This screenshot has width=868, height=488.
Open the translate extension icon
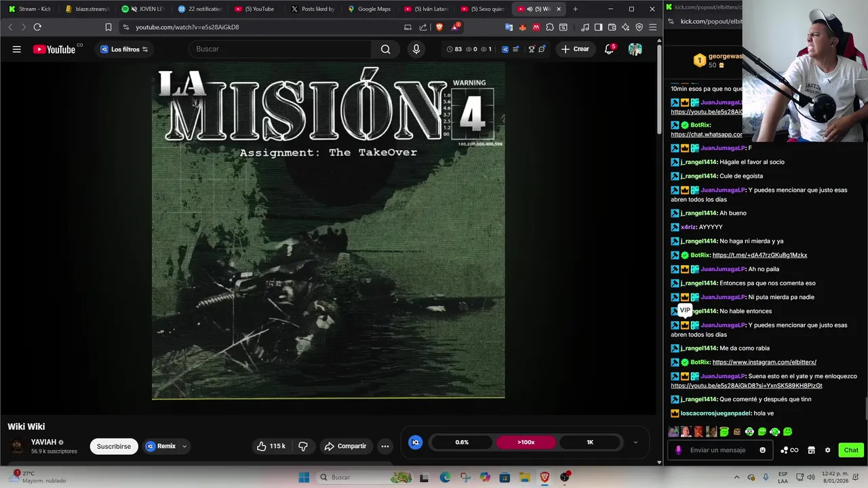point(509,27)
